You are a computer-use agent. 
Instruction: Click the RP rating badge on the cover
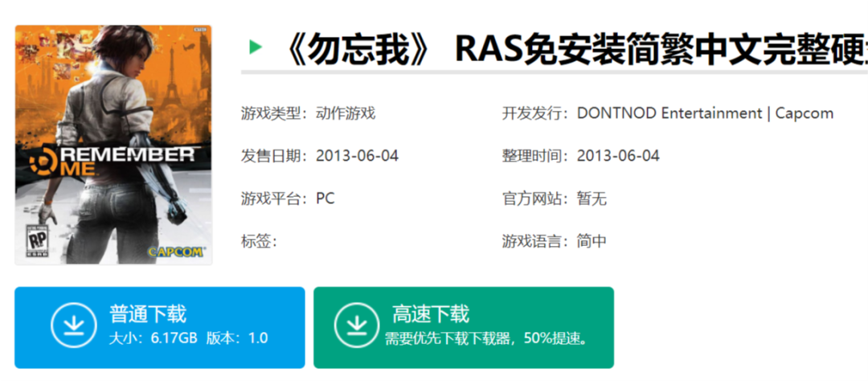[36, 243]
